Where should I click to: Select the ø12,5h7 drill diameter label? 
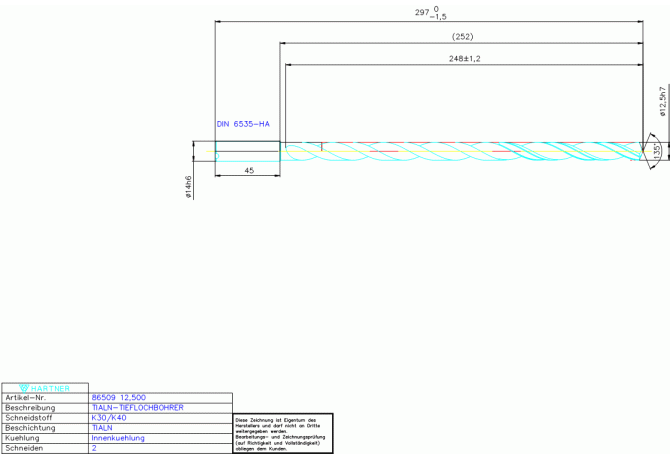[x=662, y=102]
